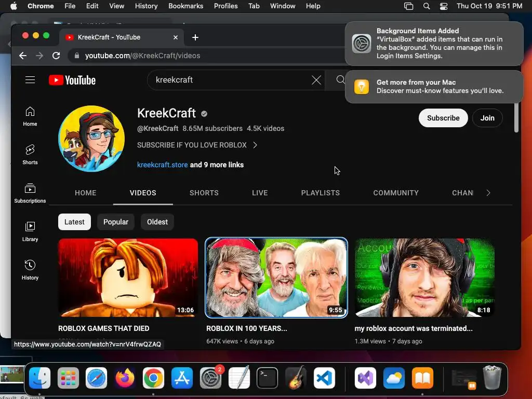Open Weather app from the Dock
532x399 pixels.
394,378
